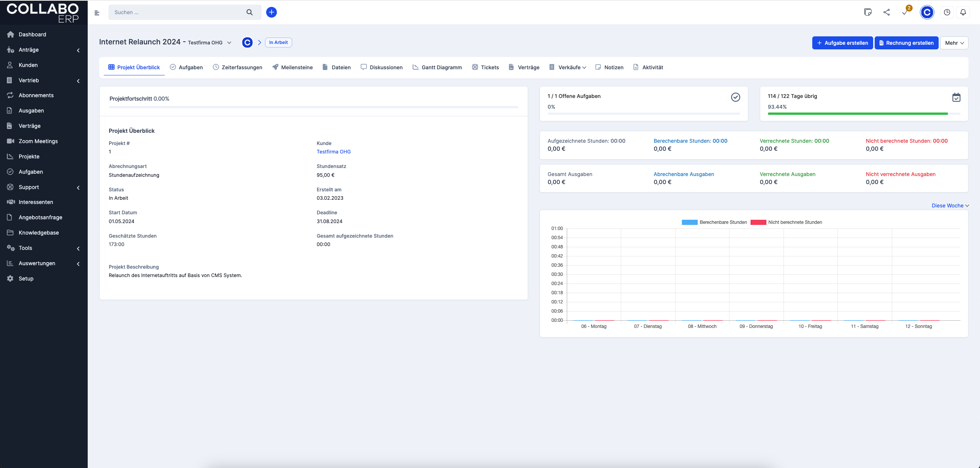Image resolution: width=980 pixels, height=468 pixels.
Task: Click the Offene Aufgaben progress bar
Action: (644, 114)
